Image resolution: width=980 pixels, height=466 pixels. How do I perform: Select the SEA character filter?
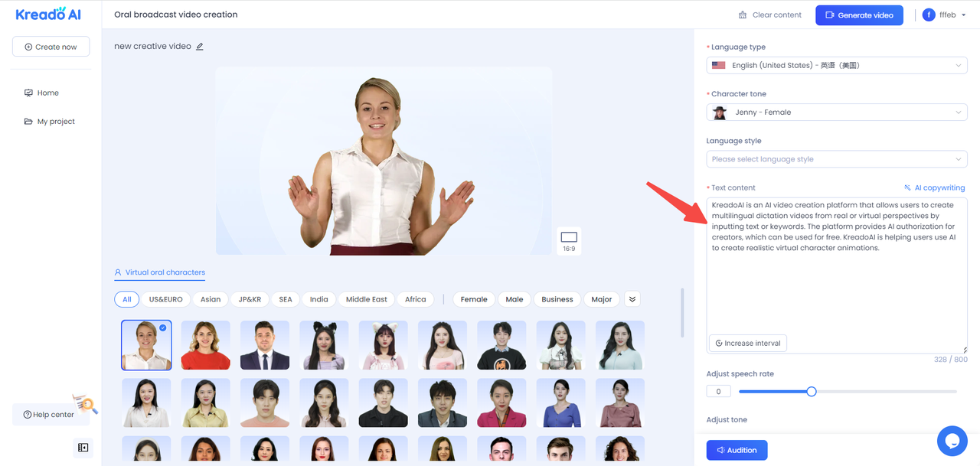click(x=286, y=299)
